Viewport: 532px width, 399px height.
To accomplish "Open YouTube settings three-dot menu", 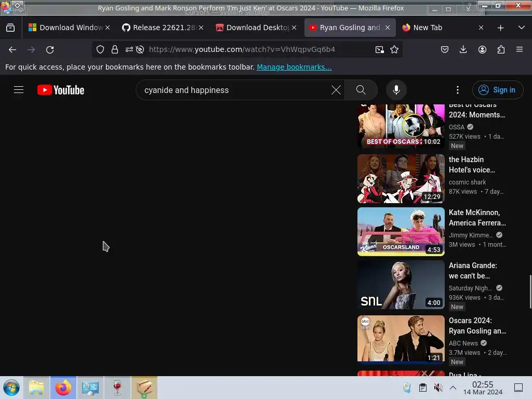I will (x=458, y=90).
